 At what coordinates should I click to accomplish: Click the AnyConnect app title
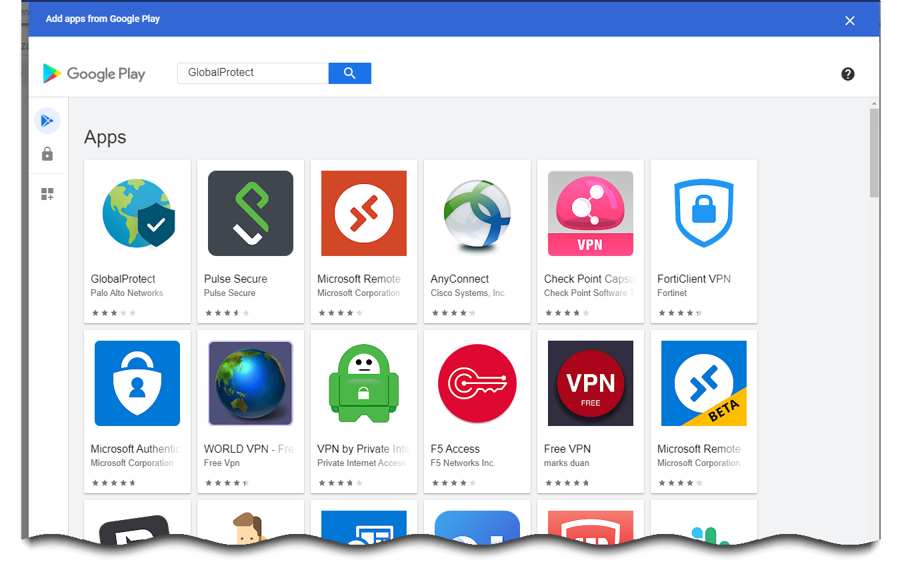460,279
